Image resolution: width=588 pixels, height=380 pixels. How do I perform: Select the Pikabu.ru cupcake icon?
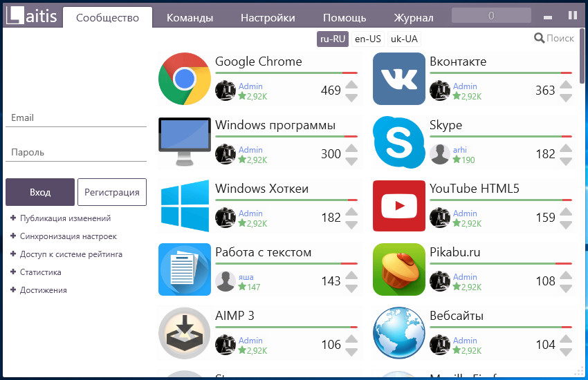(399, 269)
